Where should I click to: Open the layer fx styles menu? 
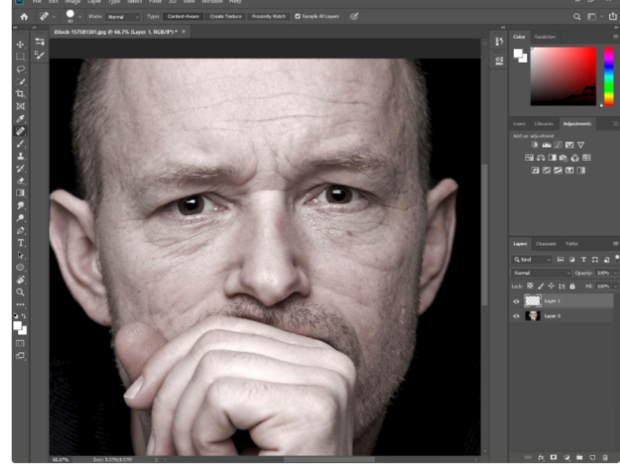pos(541,457)
